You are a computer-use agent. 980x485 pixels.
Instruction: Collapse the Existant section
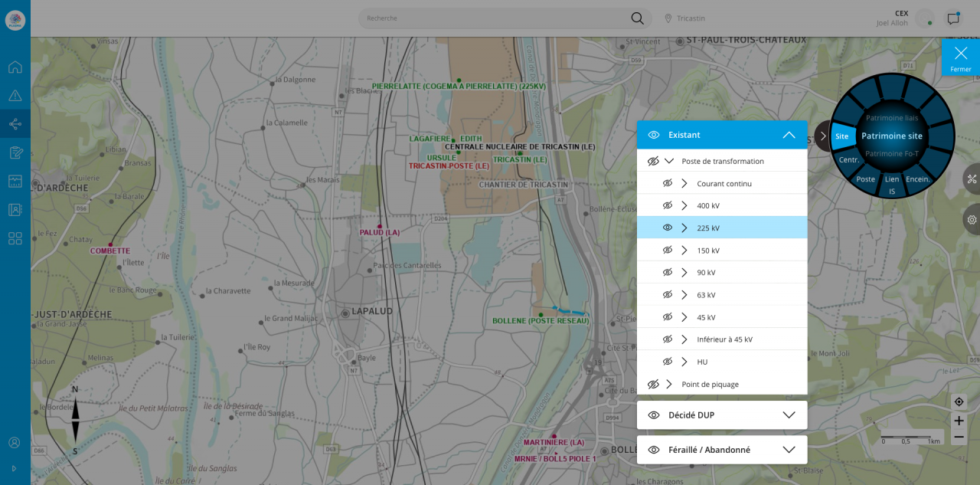pyautogui.click(x=789, y=135)
